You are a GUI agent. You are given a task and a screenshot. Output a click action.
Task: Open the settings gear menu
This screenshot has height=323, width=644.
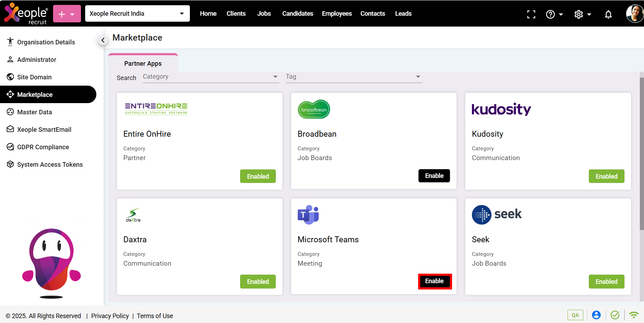point(583,14)
